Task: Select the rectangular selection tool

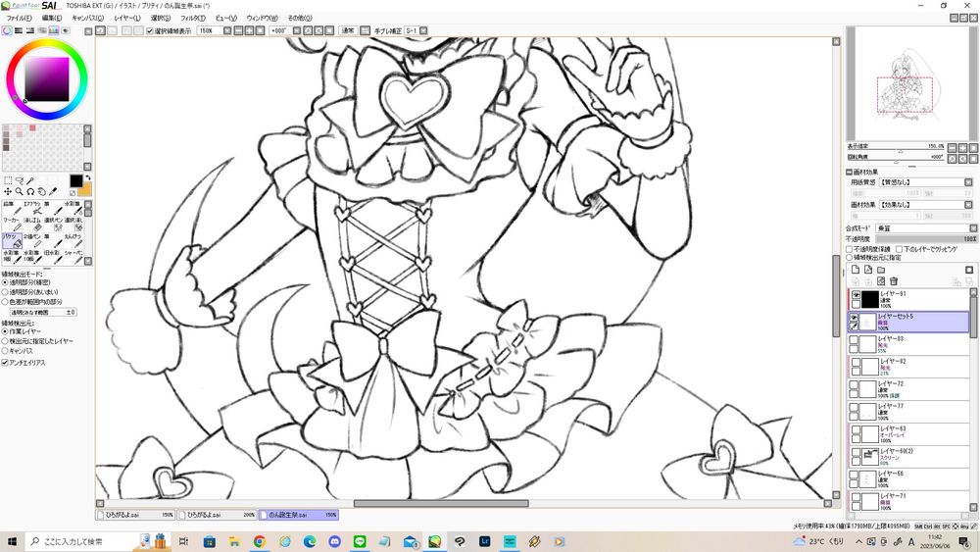Action: (x=8, y=180)
